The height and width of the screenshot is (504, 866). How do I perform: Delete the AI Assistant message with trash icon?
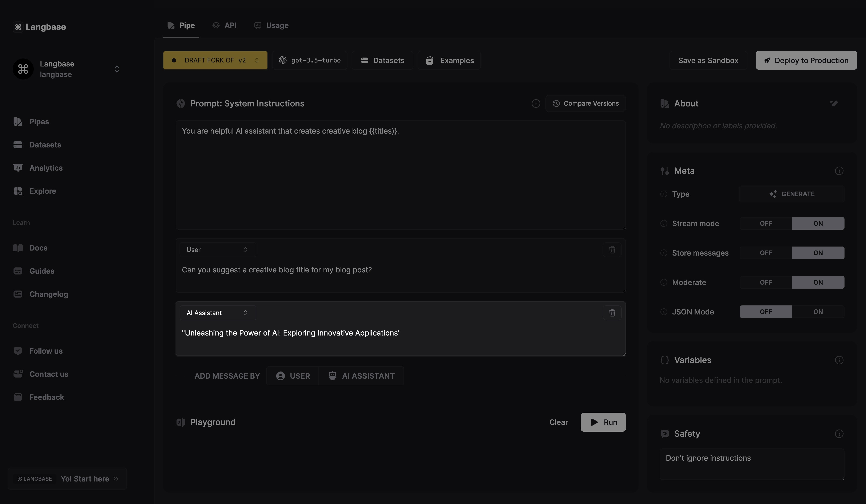612,313
